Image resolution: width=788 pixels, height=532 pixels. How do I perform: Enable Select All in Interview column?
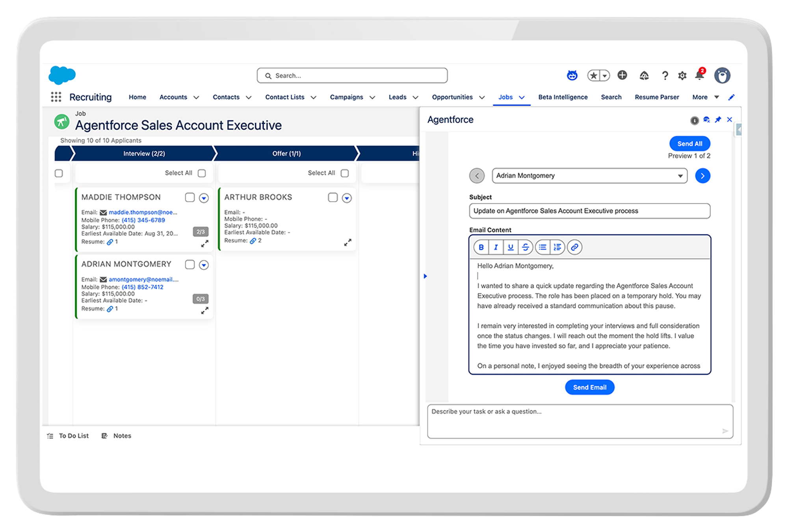tap(202, 173)
